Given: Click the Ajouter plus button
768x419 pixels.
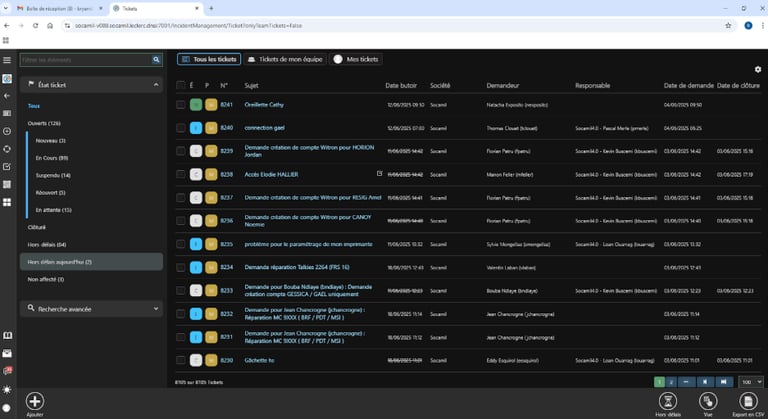Looking at the screenshot, I should [35, 404].
